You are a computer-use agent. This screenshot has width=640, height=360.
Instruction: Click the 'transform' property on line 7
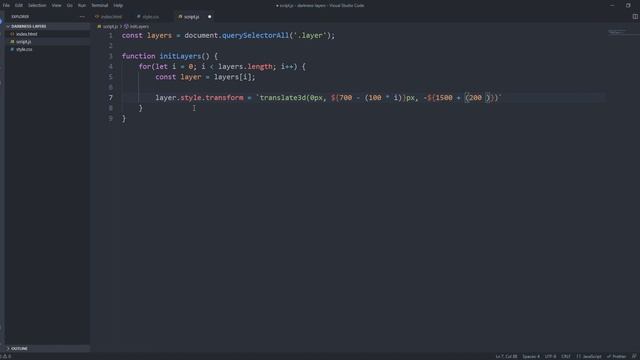click(224, 98)
